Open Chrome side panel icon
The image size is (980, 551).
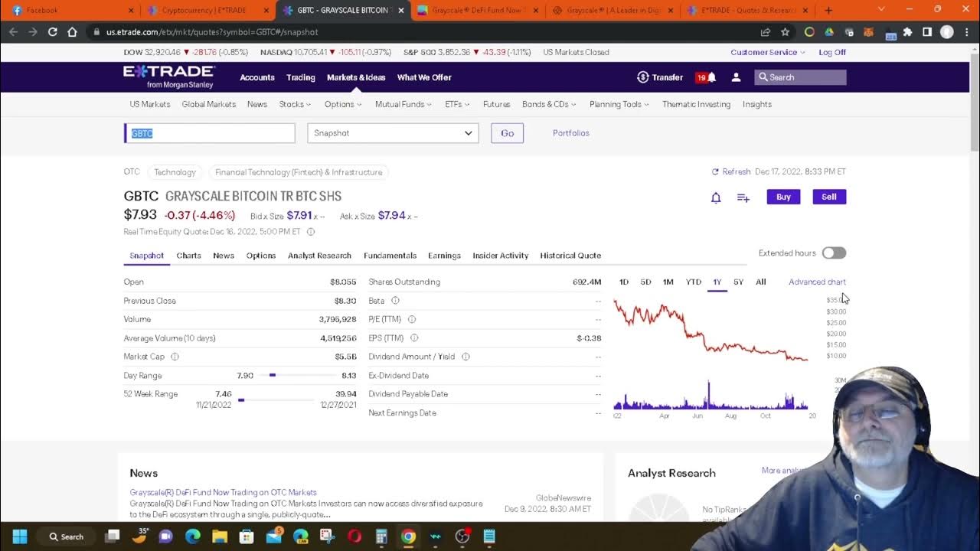tap(927, 32)
